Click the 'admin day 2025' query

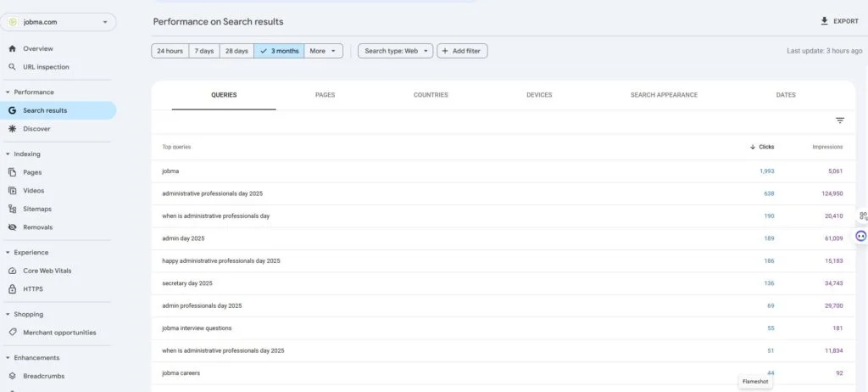pyautogui.click(x=183, y=238)
